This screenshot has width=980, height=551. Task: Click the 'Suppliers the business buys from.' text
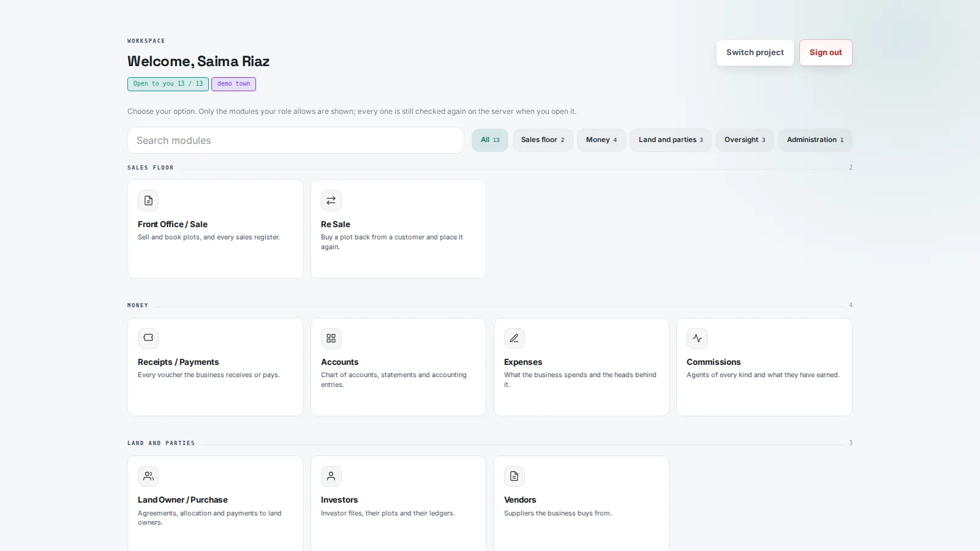click(x=558, y=514)
